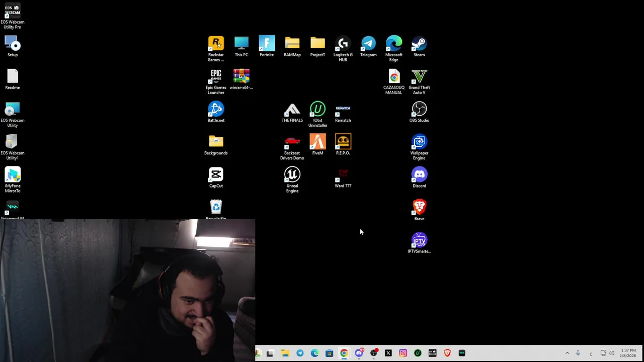Screen dimensions: 644x362
Task: Open X app in the taskbar
Action: tap(388, 353)
